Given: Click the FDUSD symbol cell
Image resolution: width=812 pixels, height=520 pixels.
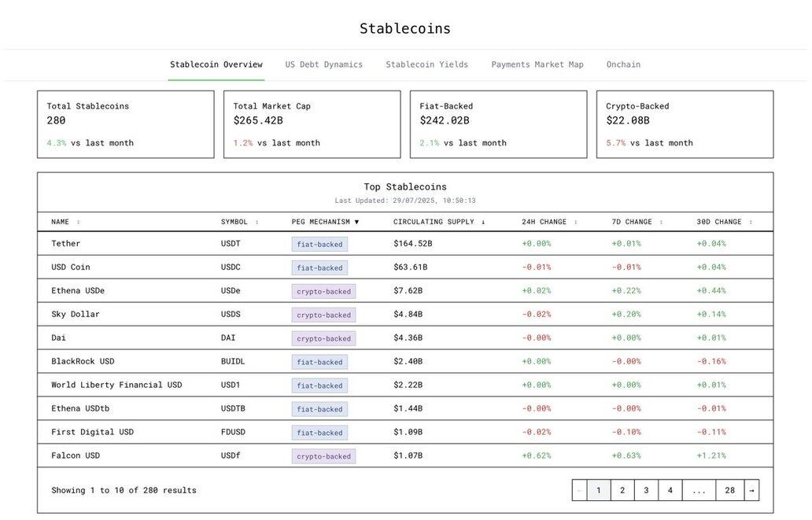Looking at the screenshot, I should (233, 432).
